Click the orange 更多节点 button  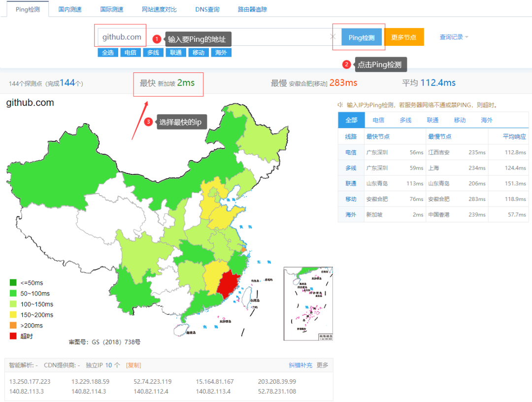[404, 36]
